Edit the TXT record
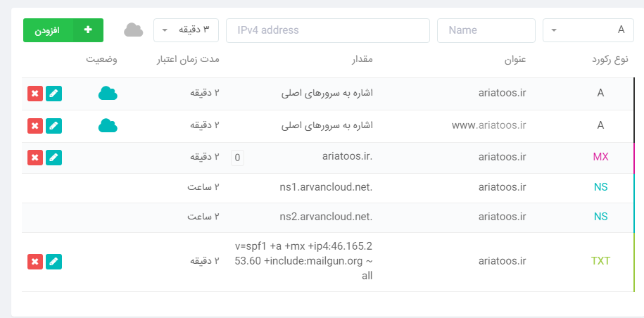Screen dimensions: 644x318 click(53, 262)
